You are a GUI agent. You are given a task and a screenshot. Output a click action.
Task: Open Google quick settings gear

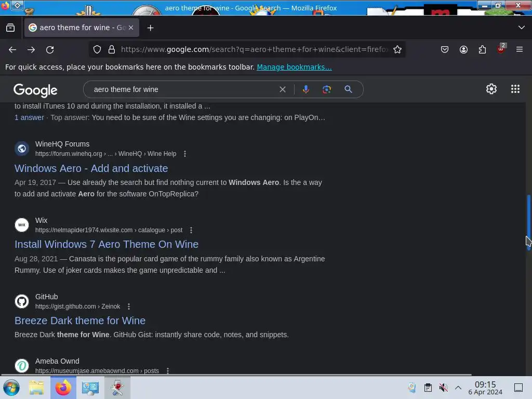tap(491, 89)
